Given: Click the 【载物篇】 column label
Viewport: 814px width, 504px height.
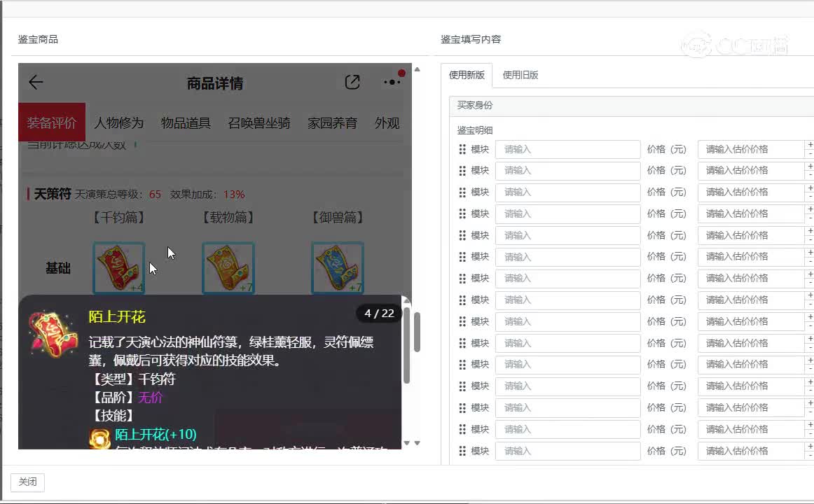Looking at the screenshot, I should [228, 217].
